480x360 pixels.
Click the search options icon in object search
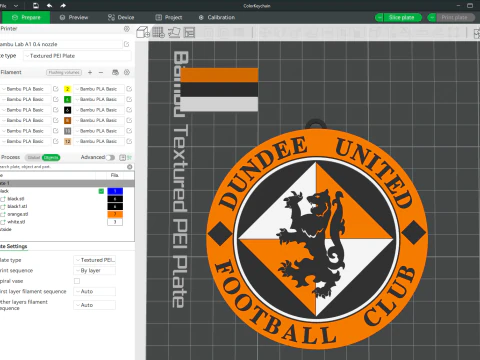click(x=130, y=167)
